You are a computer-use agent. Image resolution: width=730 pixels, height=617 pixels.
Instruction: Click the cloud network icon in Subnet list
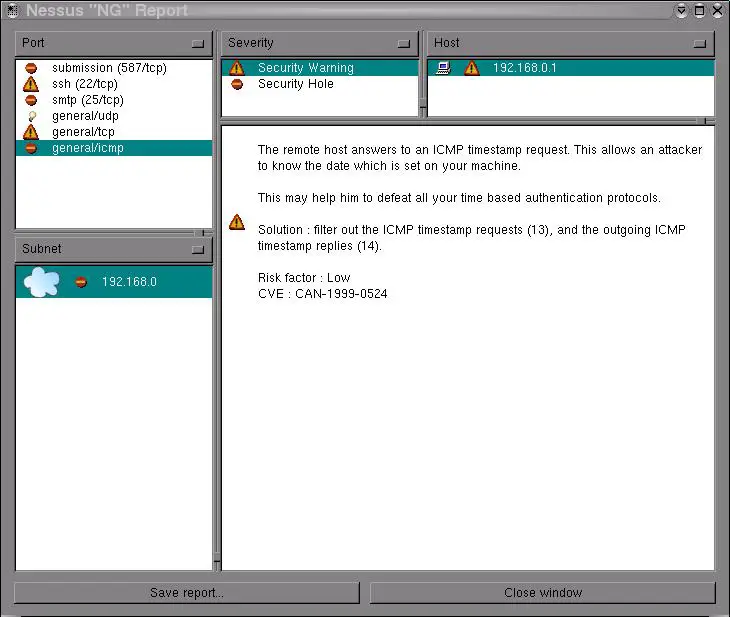pos(41,283)
